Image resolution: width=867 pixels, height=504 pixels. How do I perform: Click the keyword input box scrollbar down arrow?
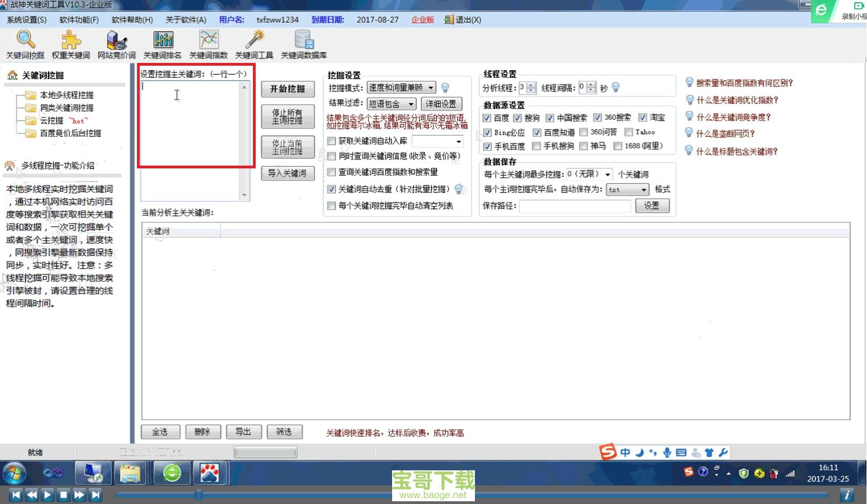[x=244, y=195]
